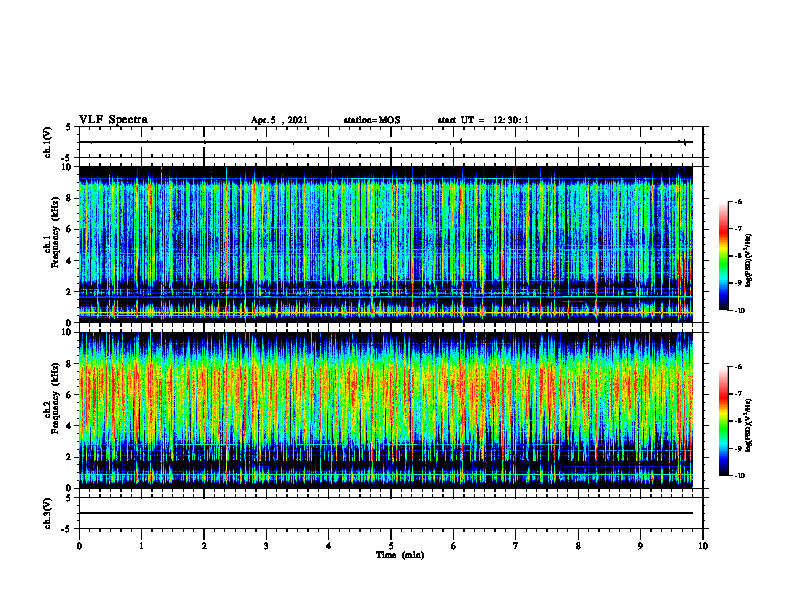This screenshot has height=612, width=792.
Task: Click the ch.3 voltage waveform trace
Action: tap(386, 513)
